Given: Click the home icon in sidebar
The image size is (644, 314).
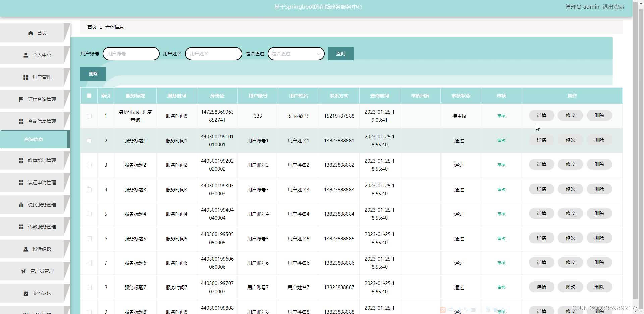Looking at the screenshot, I should click(31, 33).
